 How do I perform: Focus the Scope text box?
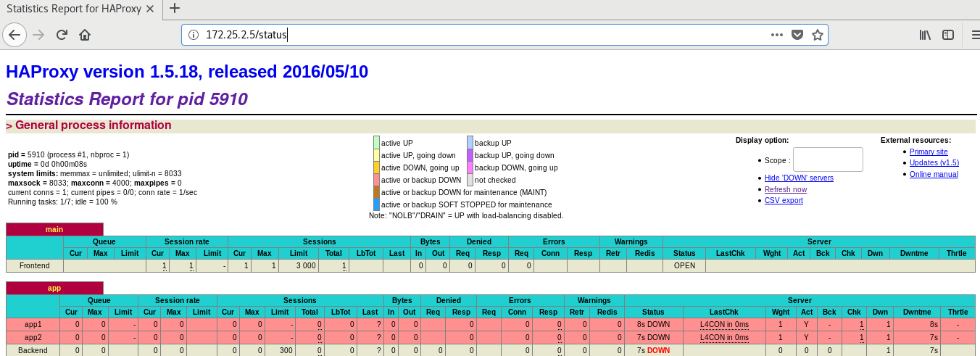828,160
